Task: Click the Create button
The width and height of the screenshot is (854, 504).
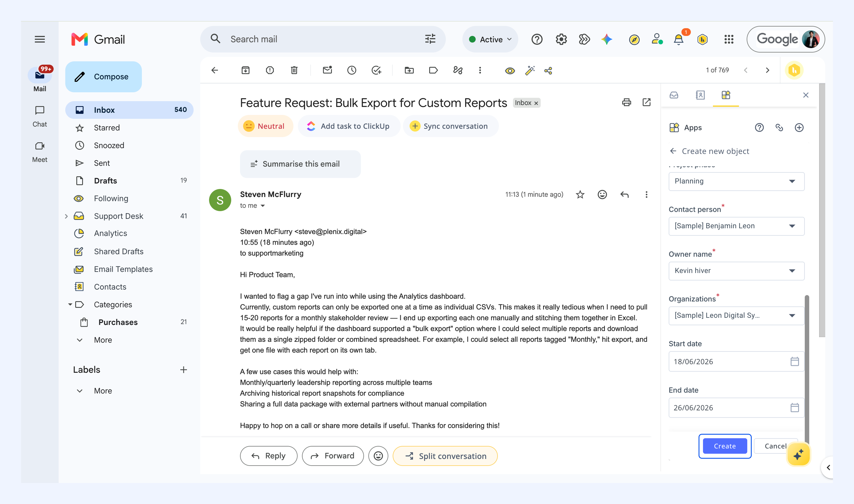Action: coord(725,446)
